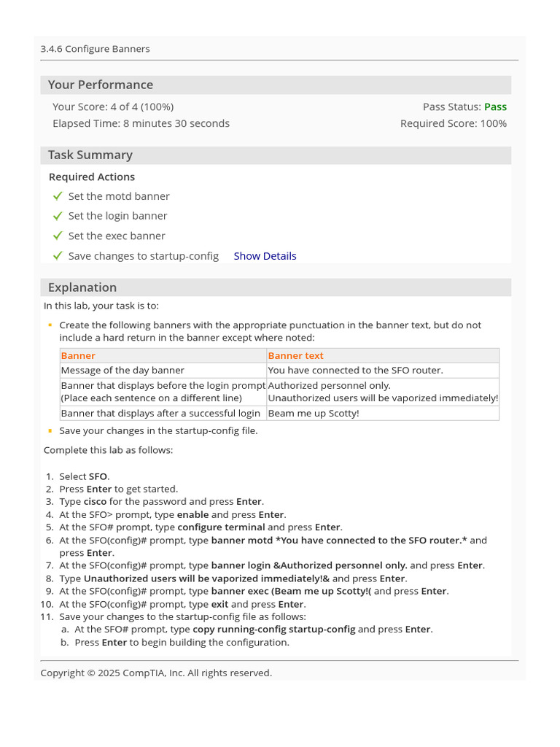Click the 3.4.6 Configure Banners page title
Viewport: 560px width, 747px height.
point(96,49)
